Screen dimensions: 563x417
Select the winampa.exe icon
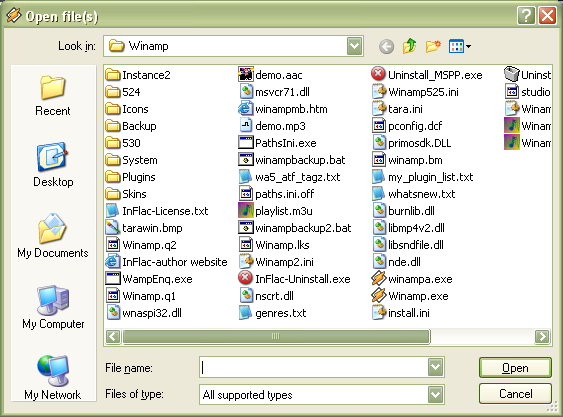tap(379, 279)
